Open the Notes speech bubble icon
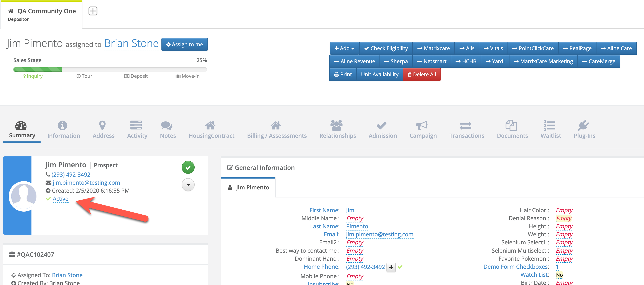 pos(166,125)
